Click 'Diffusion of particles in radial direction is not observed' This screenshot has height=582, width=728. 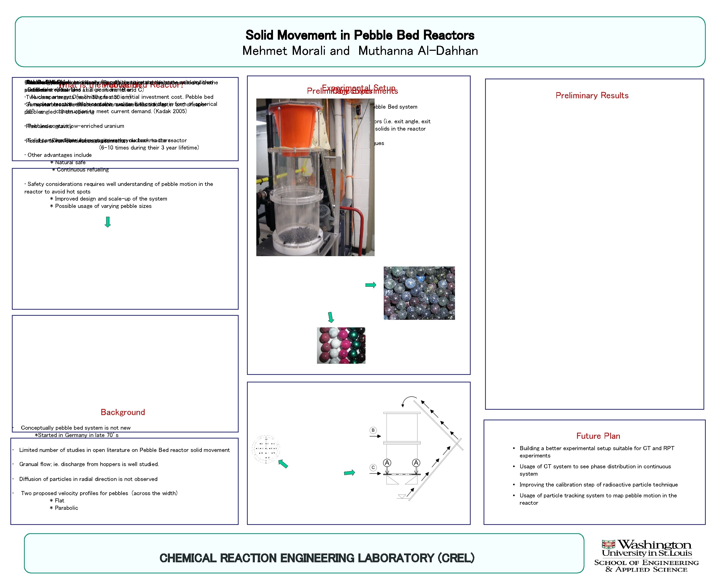88,479
